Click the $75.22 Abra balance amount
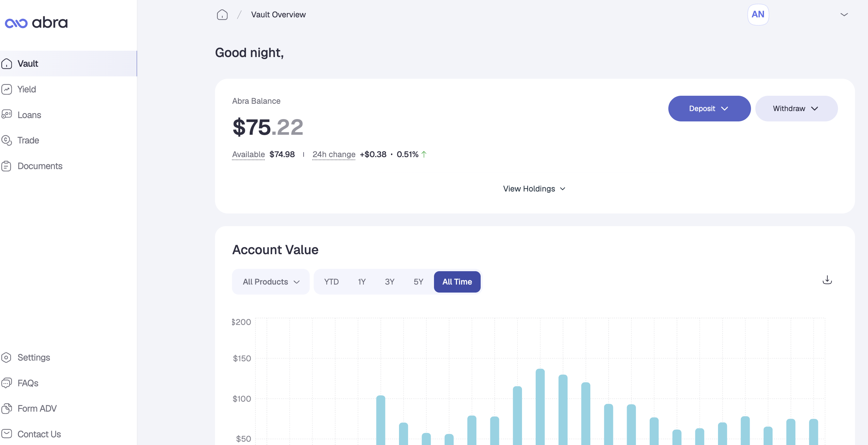 pyautogui.click(x=268, y=127)
